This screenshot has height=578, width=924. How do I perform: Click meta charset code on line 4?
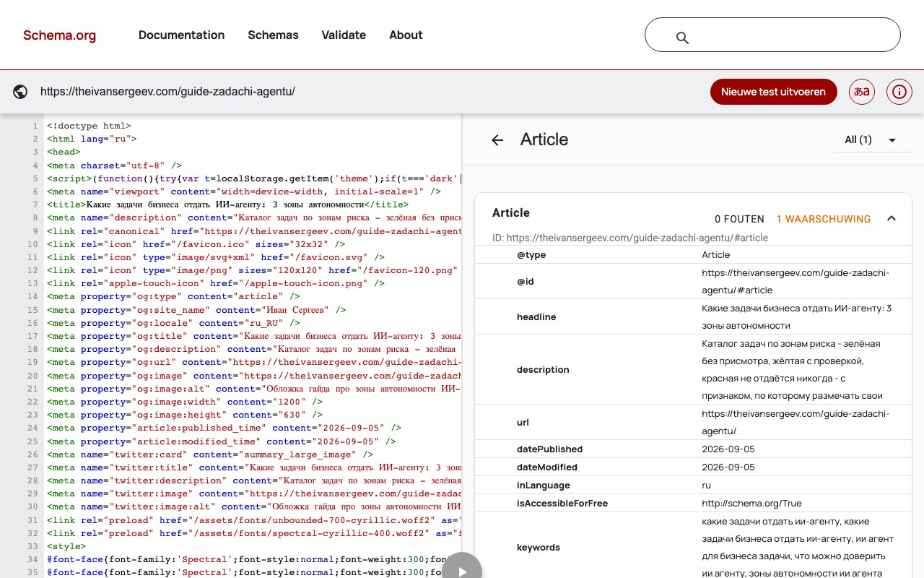[x=114, y=165]
